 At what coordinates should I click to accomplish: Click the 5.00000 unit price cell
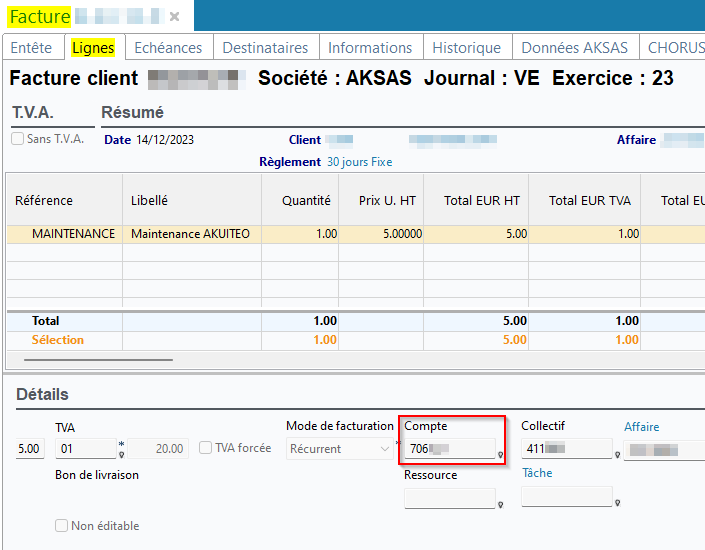(381, 234)
